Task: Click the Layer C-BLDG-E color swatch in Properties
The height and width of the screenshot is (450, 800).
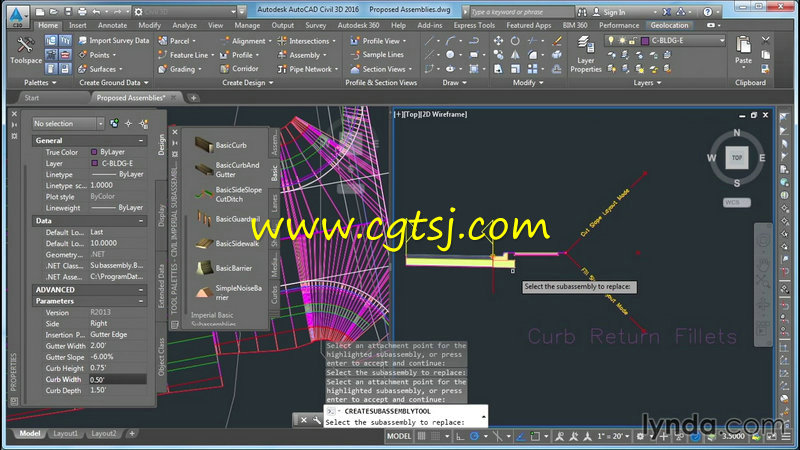Action: [94, 163]
